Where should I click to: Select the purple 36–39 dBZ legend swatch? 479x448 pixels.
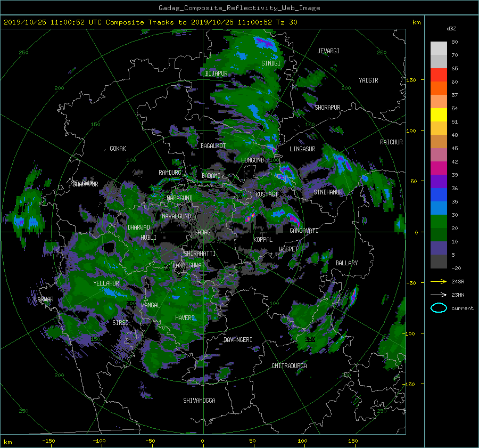point(439,182)
